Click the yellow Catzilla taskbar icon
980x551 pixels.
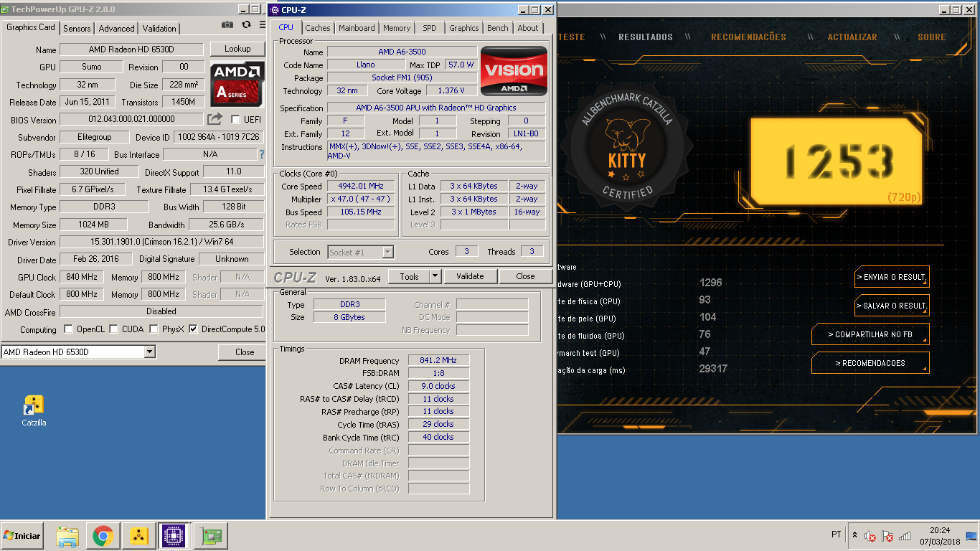[x=138, y=536]
